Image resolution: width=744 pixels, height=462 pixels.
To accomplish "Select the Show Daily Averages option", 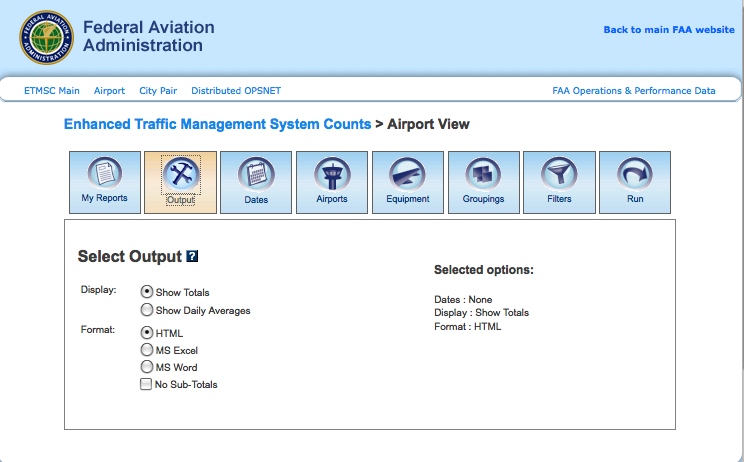I will (x=147, y=310).
